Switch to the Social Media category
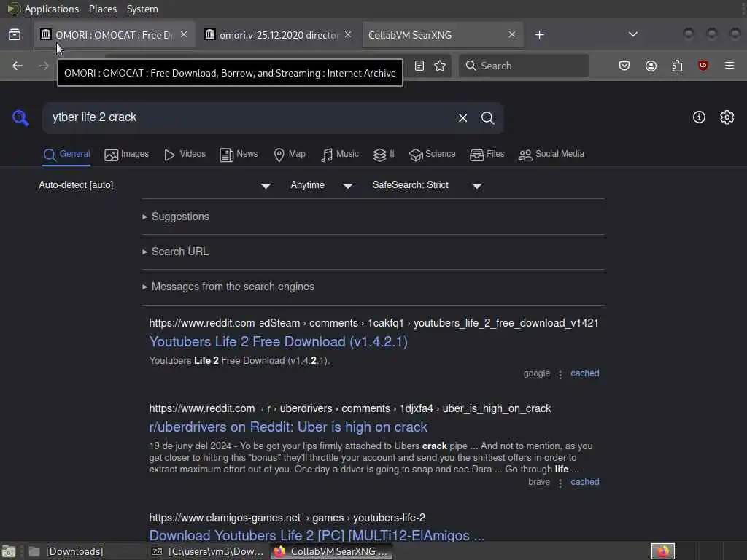This screenshot has width=747, height=560. 551,155
